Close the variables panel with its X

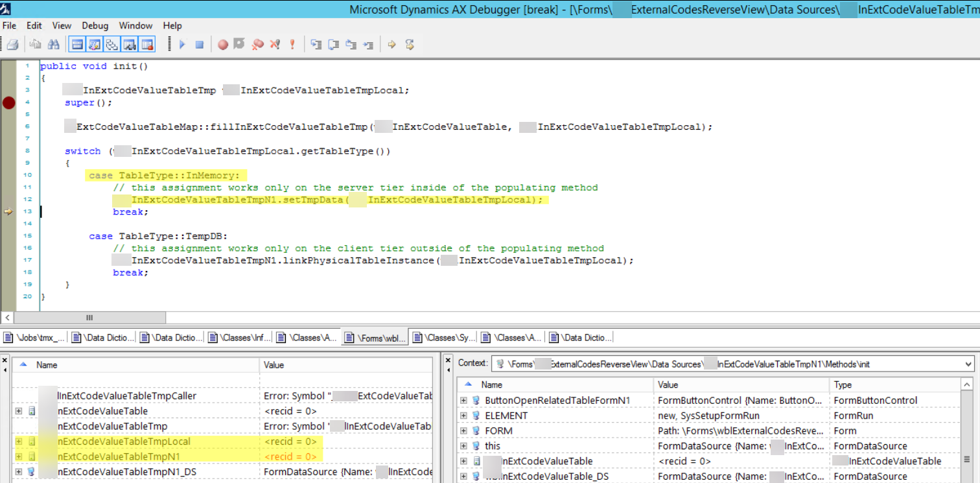[449, 359]
